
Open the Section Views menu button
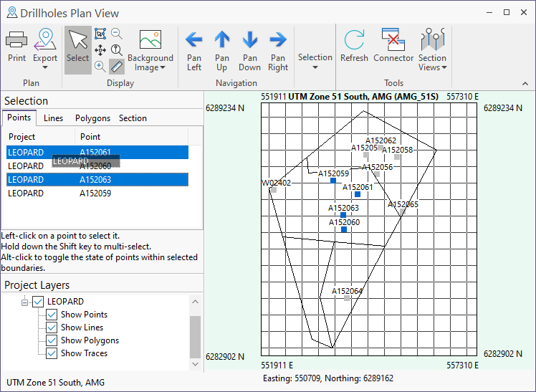432,50
